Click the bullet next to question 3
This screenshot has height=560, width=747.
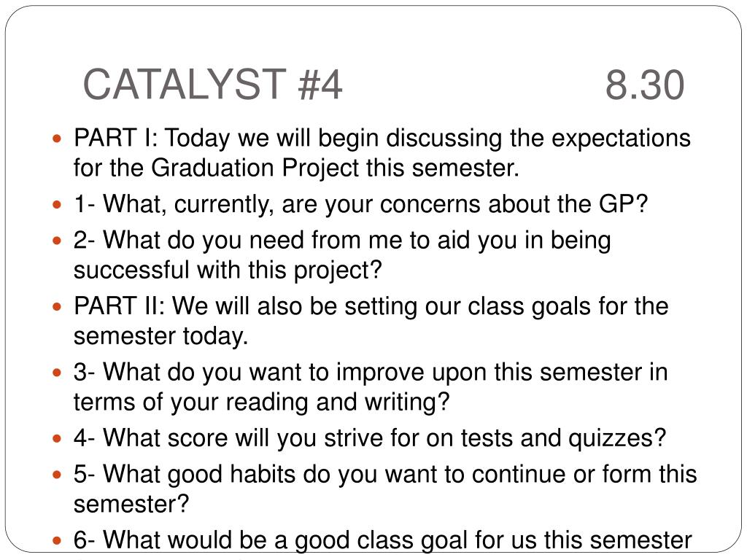(x=57, y=373)
